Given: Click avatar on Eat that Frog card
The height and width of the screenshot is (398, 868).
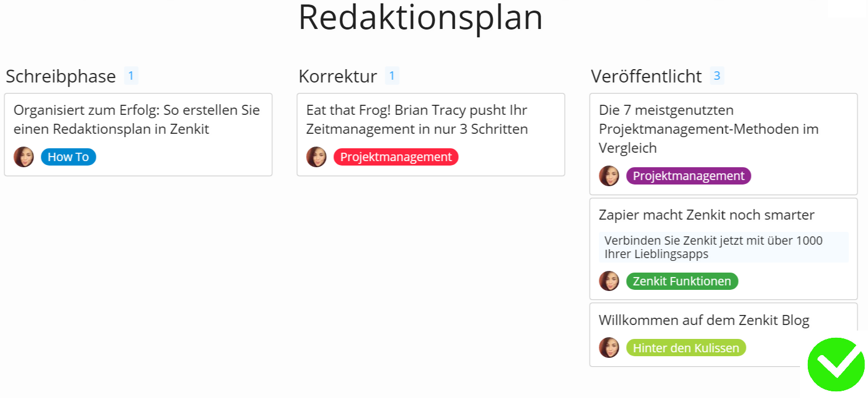Looking at the screenshot, I should pos(317,157).
